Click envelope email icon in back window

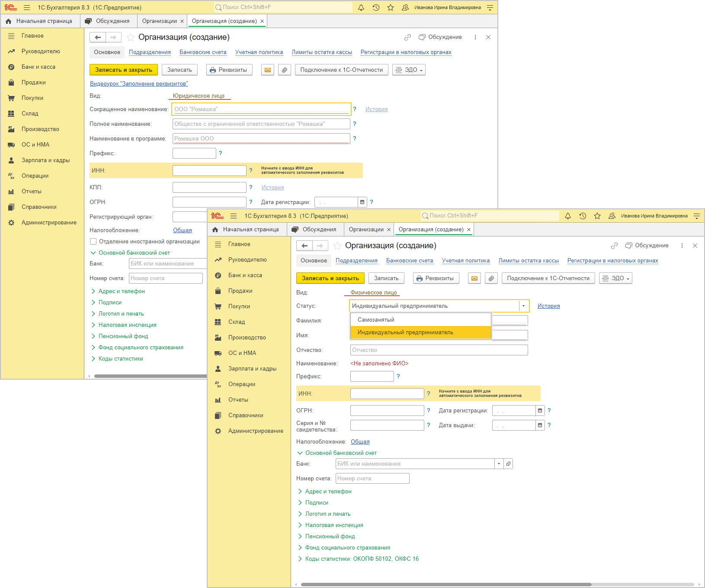(268, 70)
